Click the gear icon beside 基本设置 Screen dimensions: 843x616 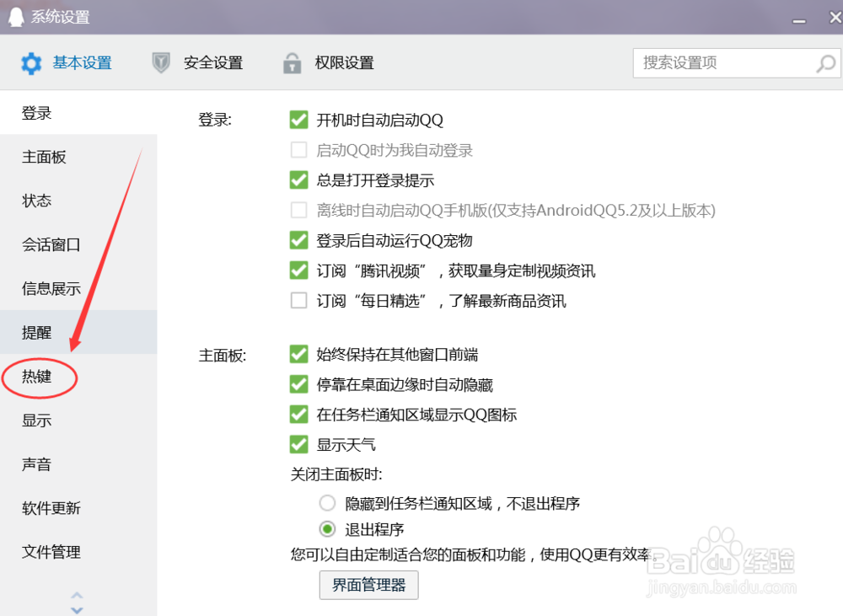(31, 62)
